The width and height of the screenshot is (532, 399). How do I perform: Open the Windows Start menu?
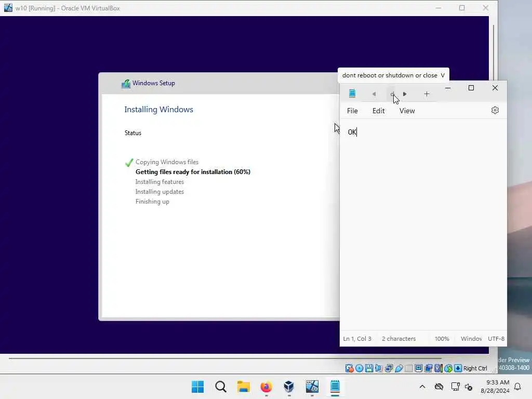(x=198, y=387)
